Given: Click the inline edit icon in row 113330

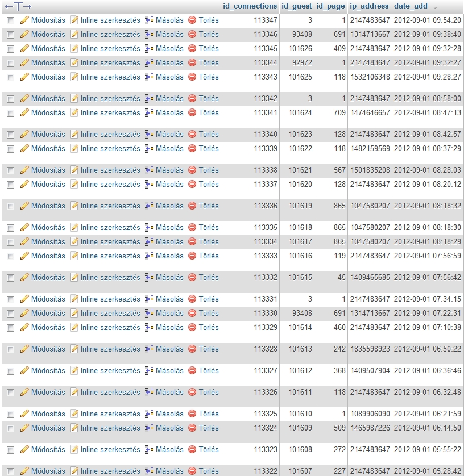Looking at the screenshot, I should coord(74,314).
